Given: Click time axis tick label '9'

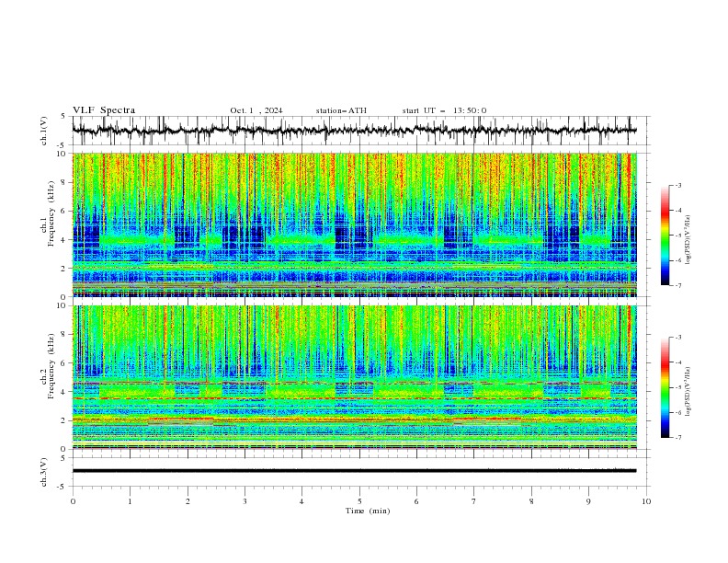Looking at the screenshot, I should [x=588, y=501].
